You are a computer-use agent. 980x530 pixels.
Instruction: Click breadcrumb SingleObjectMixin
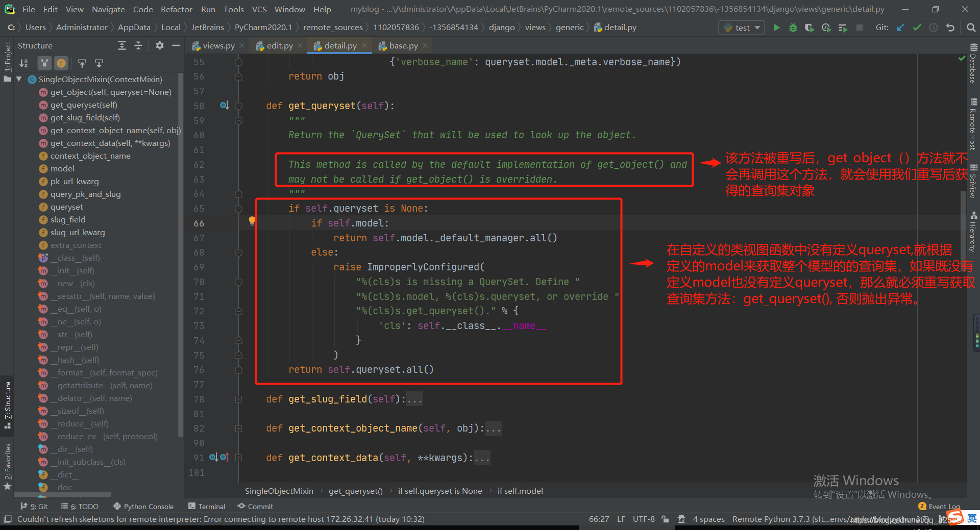279,491
